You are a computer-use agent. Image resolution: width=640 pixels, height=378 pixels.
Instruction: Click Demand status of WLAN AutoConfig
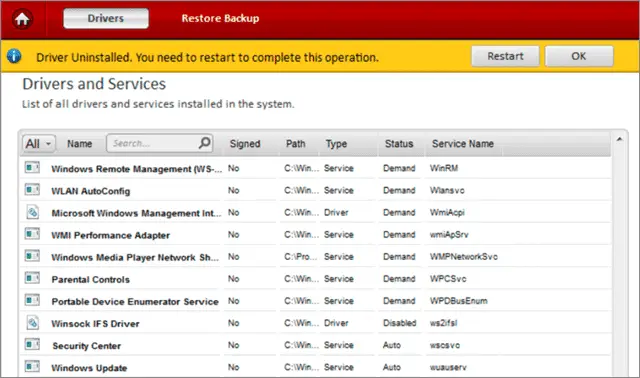pyautogui.click(x=399, y=190)
